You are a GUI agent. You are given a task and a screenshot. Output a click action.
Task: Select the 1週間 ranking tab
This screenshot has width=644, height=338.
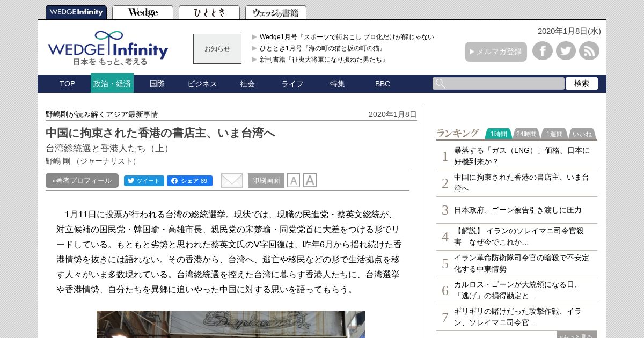554,134
